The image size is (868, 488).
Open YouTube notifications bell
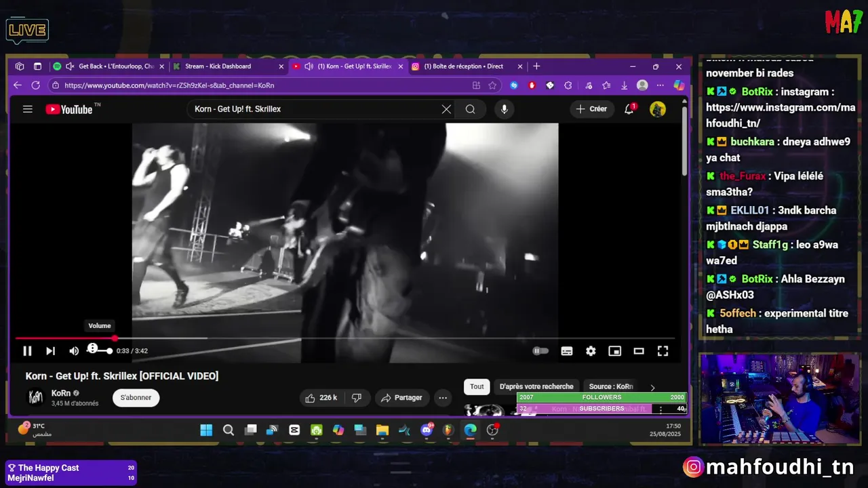629,109
